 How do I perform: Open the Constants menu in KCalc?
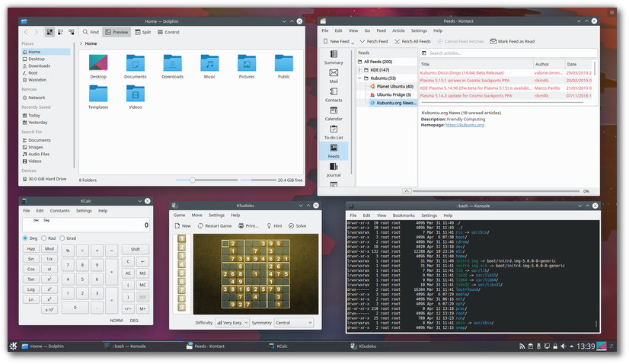pyautogui.click(x=59, y=211)
